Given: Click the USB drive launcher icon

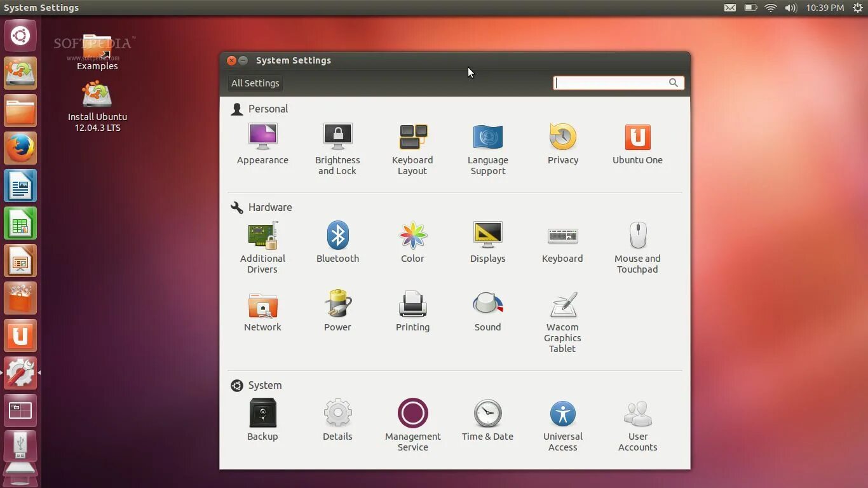Looking at the screenshot, I should click(x=20, y=446).
